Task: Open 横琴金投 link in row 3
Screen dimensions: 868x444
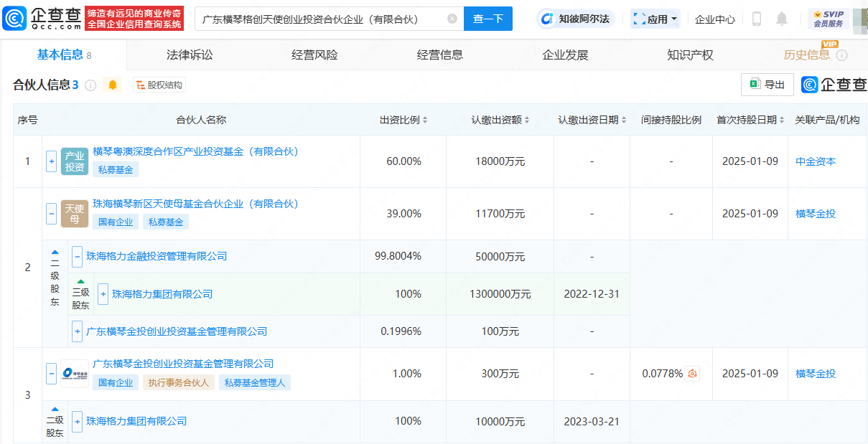Action: coord(816,374)
